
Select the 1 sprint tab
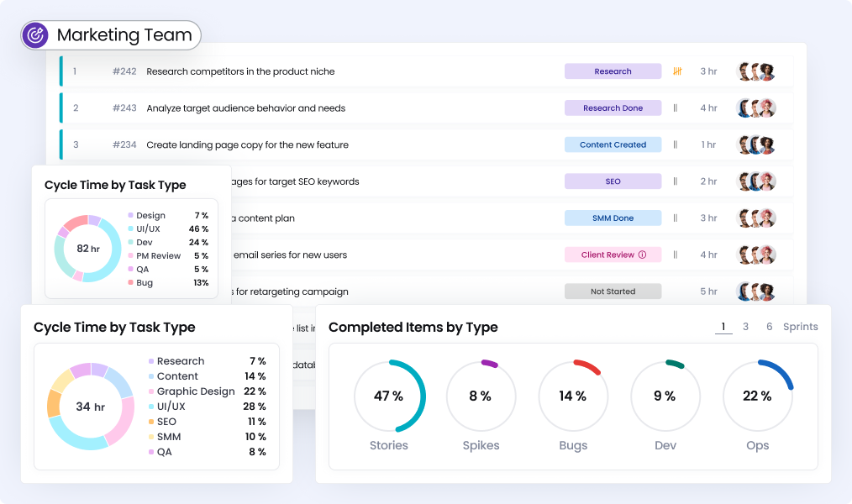point(723,327)
